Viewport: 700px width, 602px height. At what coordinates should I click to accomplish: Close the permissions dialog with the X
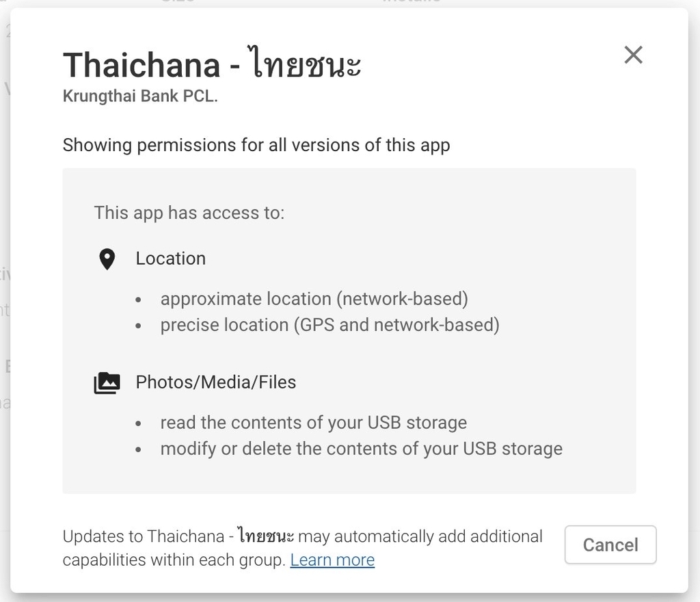tap(633, 55)
